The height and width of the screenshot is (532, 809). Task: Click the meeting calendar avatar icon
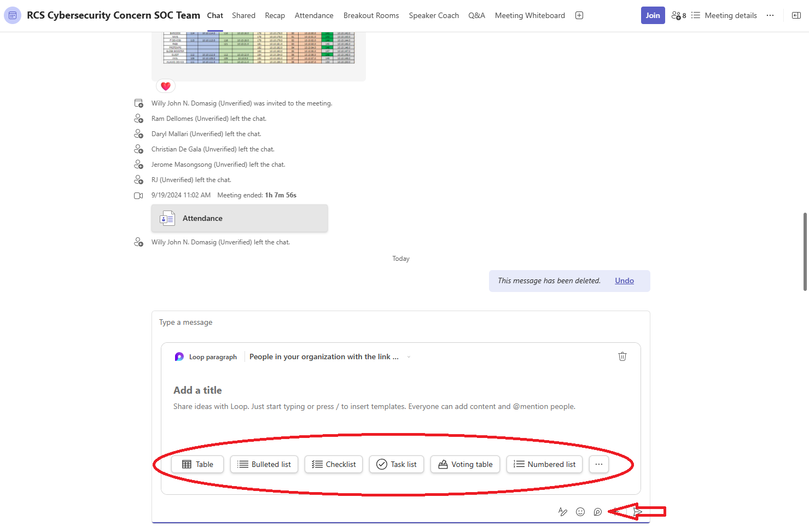pyautogui.click(x=13, y=15)
